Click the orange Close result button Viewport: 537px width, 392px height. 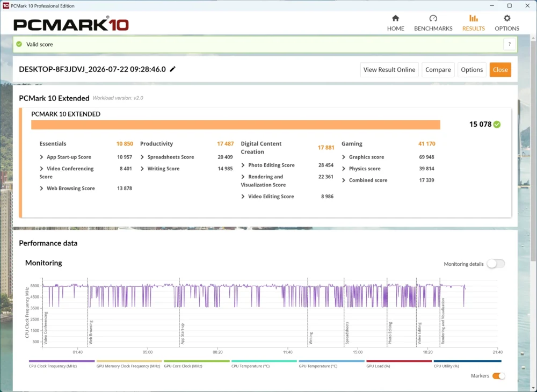point(500,70)
